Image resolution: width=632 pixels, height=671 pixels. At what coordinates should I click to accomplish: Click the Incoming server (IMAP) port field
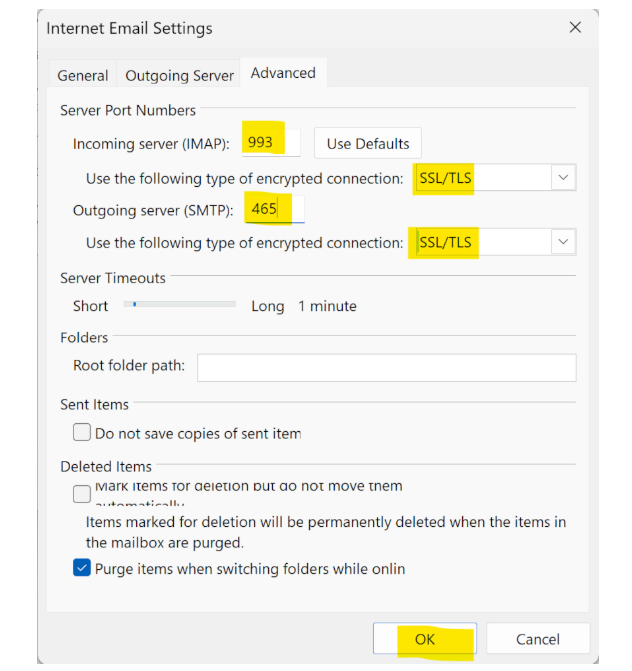[x=272, y=143]
